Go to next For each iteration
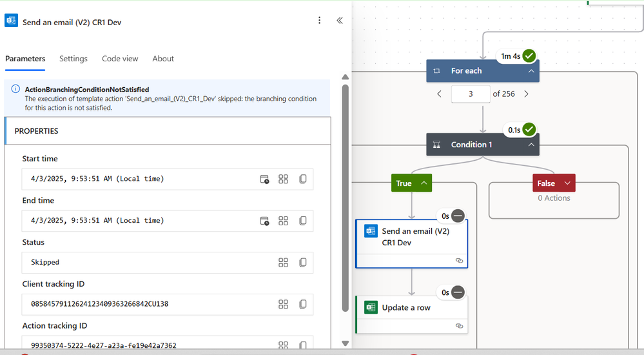 coord(526,94)
